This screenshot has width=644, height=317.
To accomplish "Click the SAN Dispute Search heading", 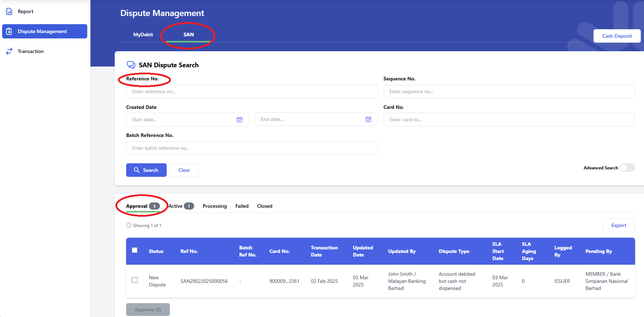I will click(x=168, y=65).
